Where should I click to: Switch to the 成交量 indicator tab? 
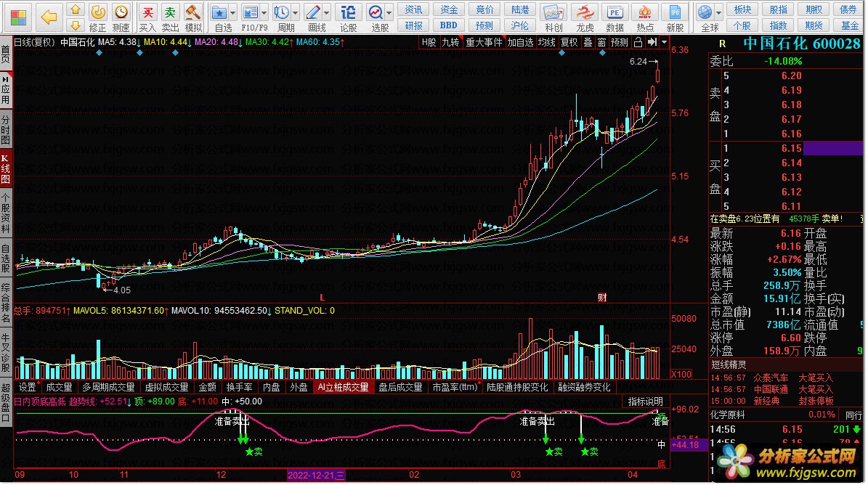pyautogui.click(x=60, y=387)
